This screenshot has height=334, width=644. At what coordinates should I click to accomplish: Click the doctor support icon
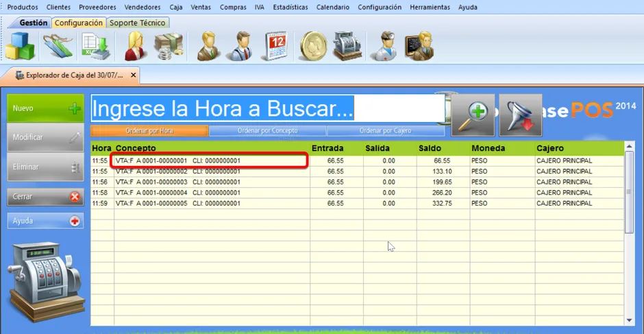click(383, 46)
